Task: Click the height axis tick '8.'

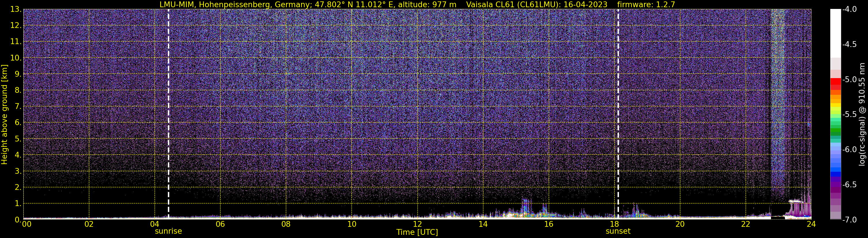Action: pyautogui.click(x=18, y=90)
